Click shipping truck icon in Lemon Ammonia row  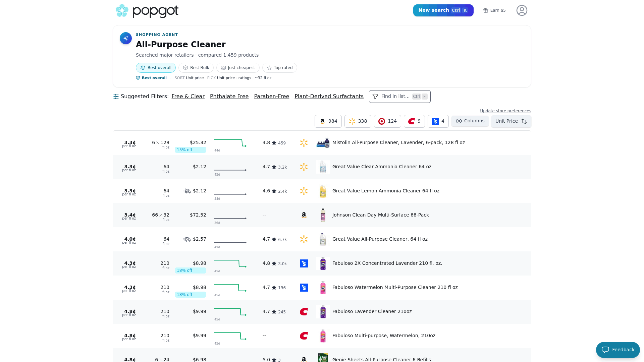[x=187, y=191]
